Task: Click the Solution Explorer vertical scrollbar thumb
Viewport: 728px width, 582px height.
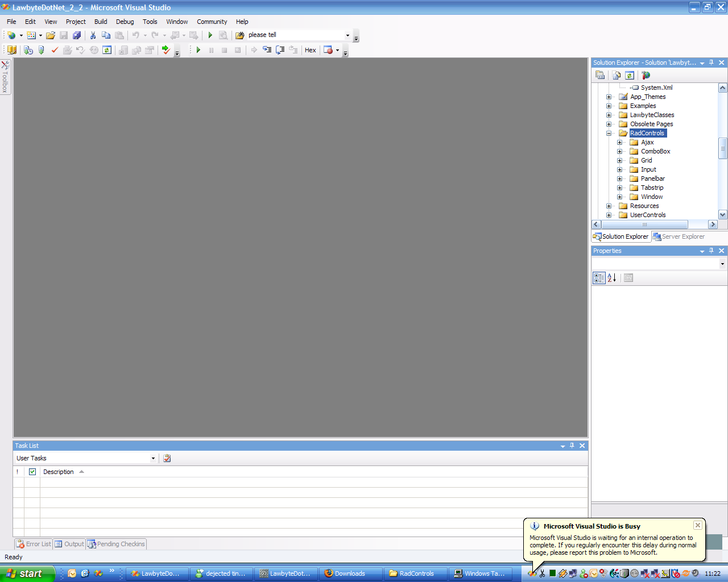Action: tap(723, 148)
